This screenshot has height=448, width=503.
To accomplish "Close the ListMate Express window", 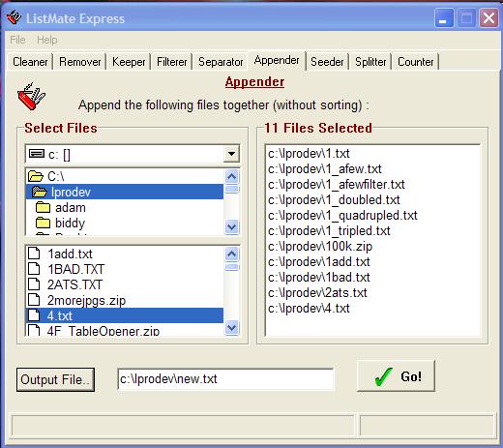I will point(488,17).
